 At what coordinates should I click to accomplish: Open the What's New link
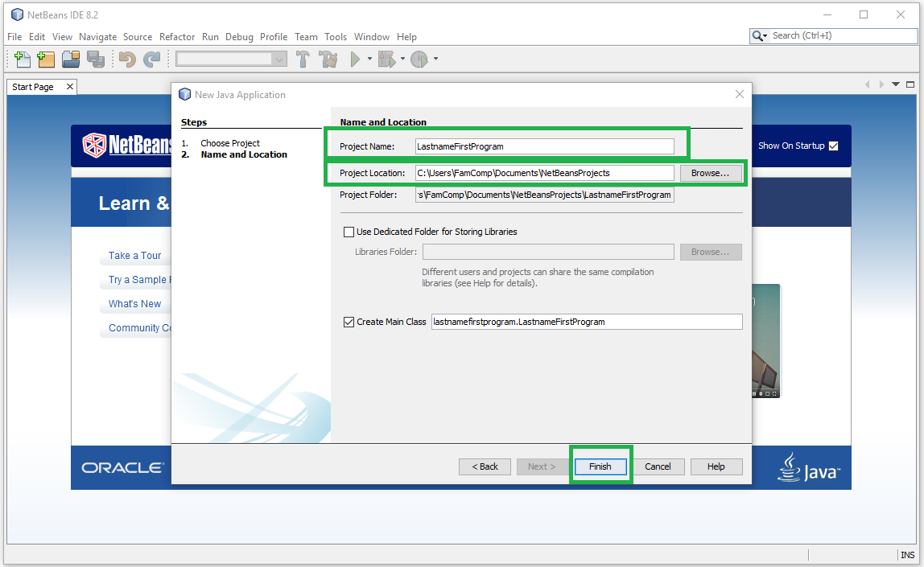point(134,304)
